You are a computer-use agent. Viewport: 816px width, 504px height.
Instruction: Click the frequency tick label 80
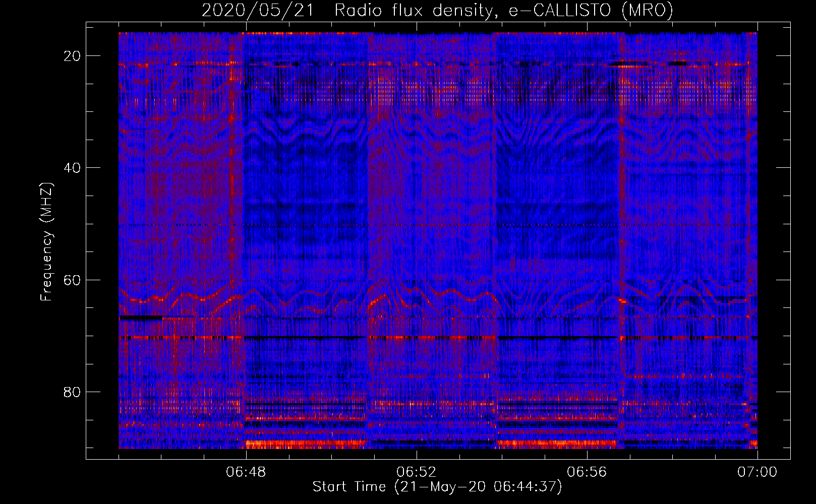(73, 392)
